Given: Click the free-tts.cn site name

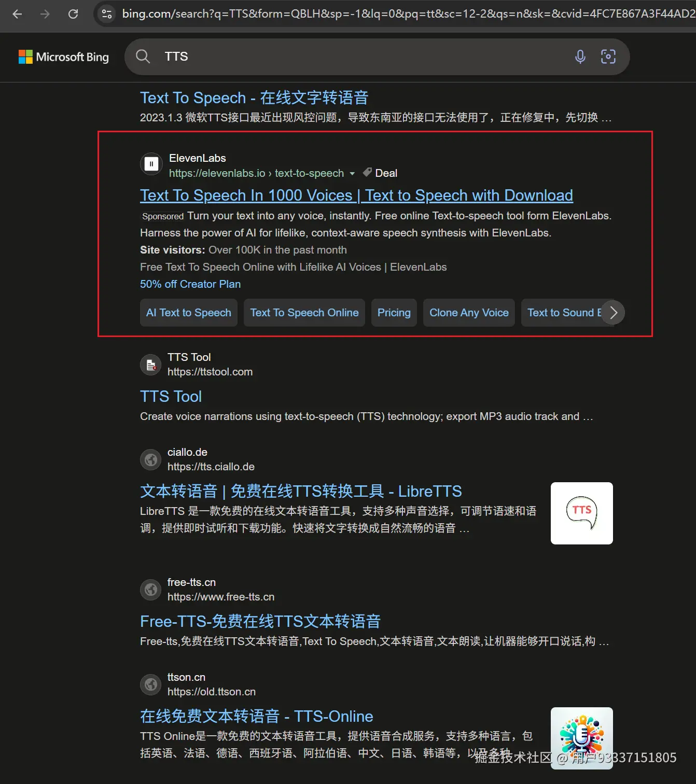Looking at the screenshot, I should pyautogui.click(x=191, y=582).
